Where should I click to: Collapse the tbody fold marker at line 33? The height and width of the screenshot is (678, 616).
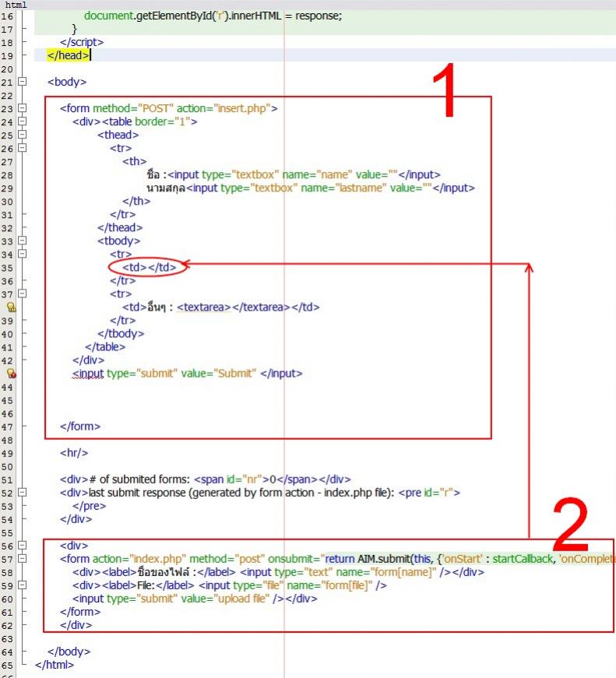tap(22, 241)
